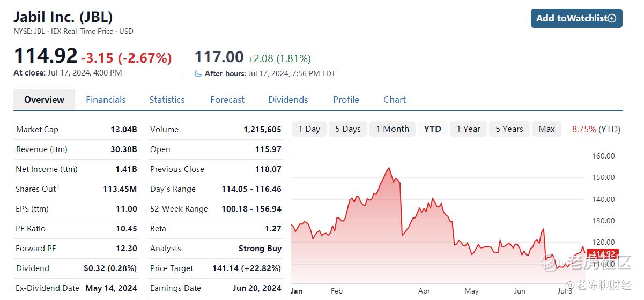Open the Forecast tab
The height and width of the screenshot is (300, 644).
227,100
